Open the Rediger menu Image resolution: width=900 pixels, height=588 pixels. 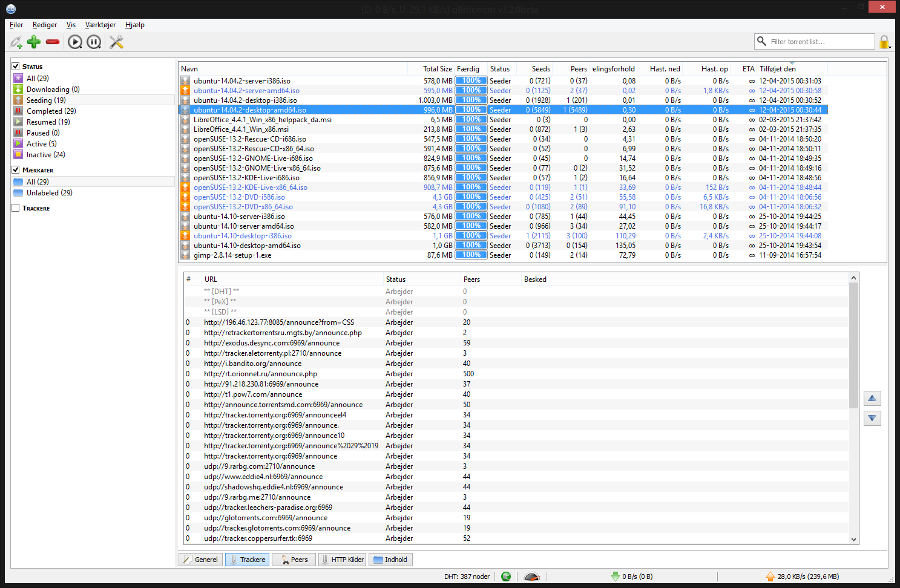(45, 25)
